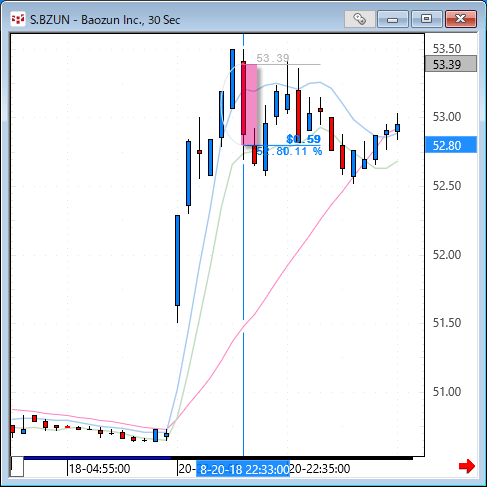Click the 18-04:55:00 time axis label
Image resolution: width=487 pixels, height=487 pixels.
[x=99, y=469]
